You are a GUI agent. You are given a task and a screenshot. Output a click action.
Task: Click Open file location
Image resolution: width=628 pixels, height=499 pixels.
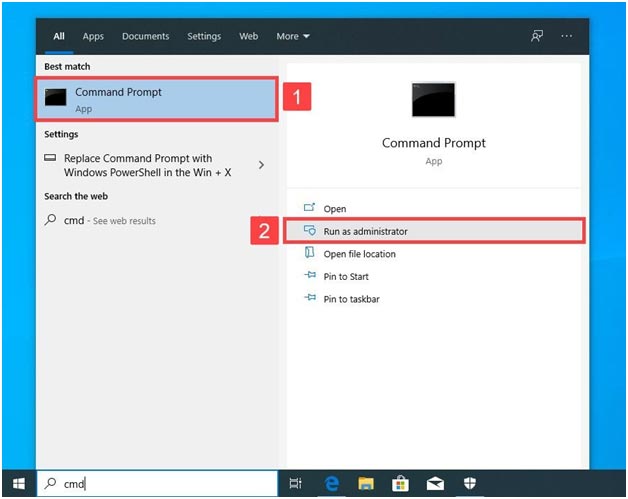pyautogui.click(x=359, y=254)
